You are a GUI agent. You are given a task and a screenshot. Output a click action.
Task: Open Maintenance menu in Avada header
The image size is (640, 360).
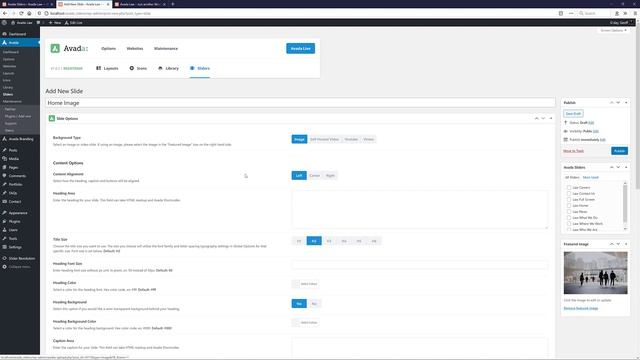pyautogui.click(x=166, y=49)
